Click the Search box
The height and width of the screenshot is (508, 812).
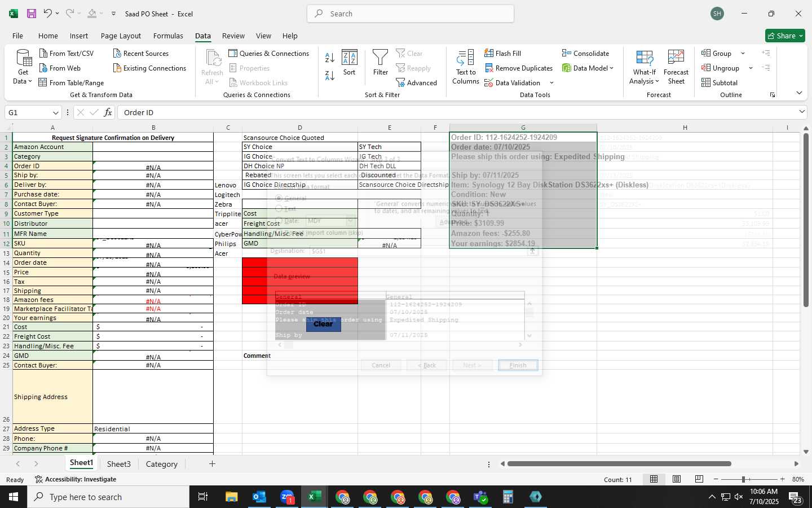pyautogui.click(x=411, y=14)
